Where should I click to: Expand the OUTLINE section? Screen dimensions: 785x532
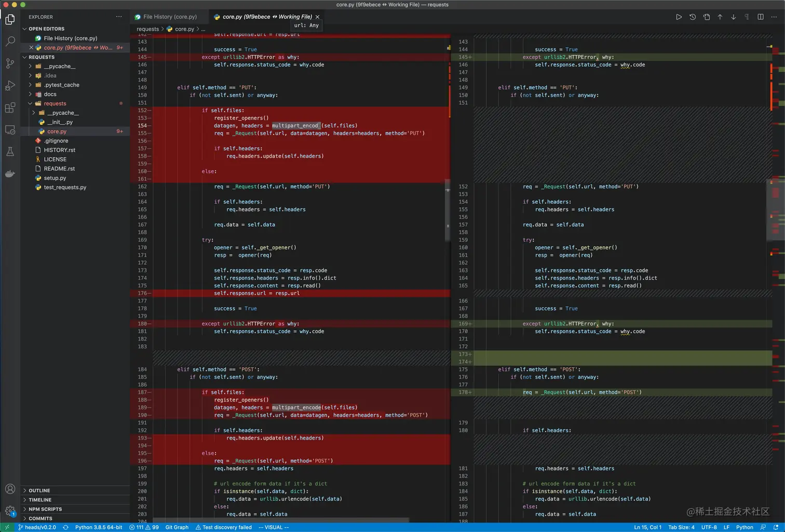pos(39,490)
